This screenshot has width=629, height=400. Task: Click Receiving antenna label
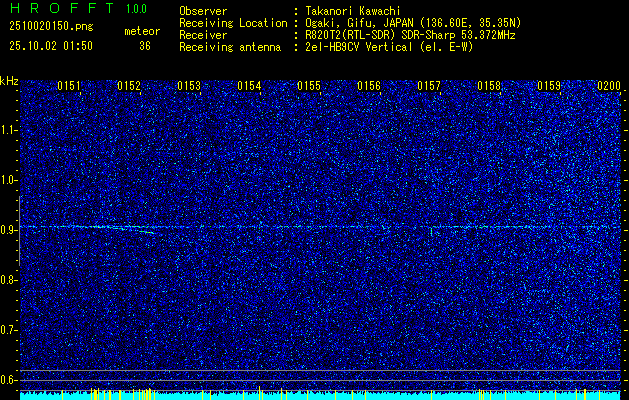click(230, 47)
